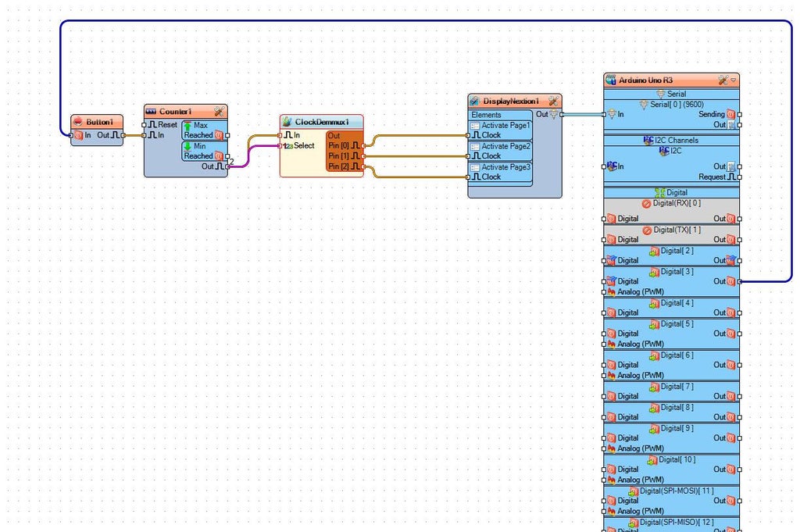Viewport: 800px width, 532px height.
Task: Click the Counter1 Reset input pin
Action: coord(144,125)
